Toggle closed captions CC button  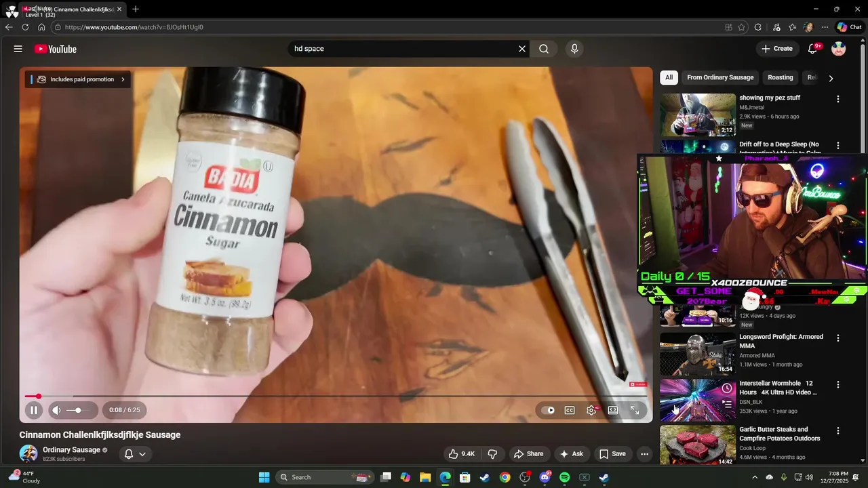[x=570, y=410]
